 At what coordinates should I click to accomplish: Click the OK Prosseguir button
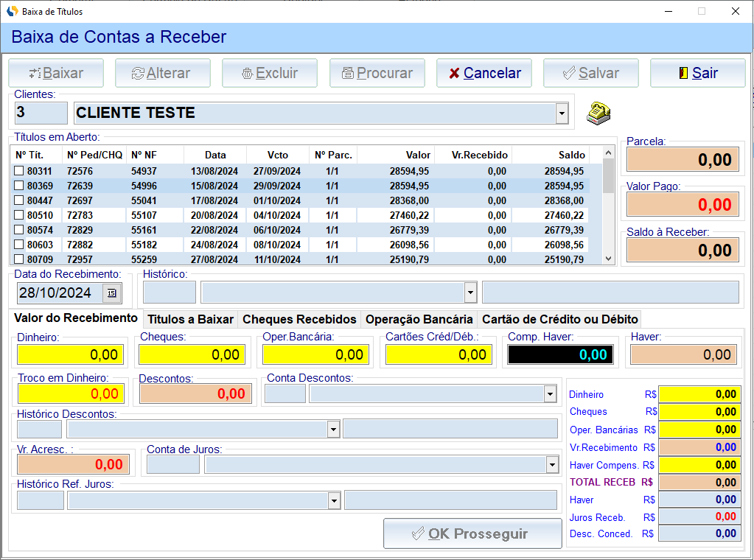(x=472, y=533)
